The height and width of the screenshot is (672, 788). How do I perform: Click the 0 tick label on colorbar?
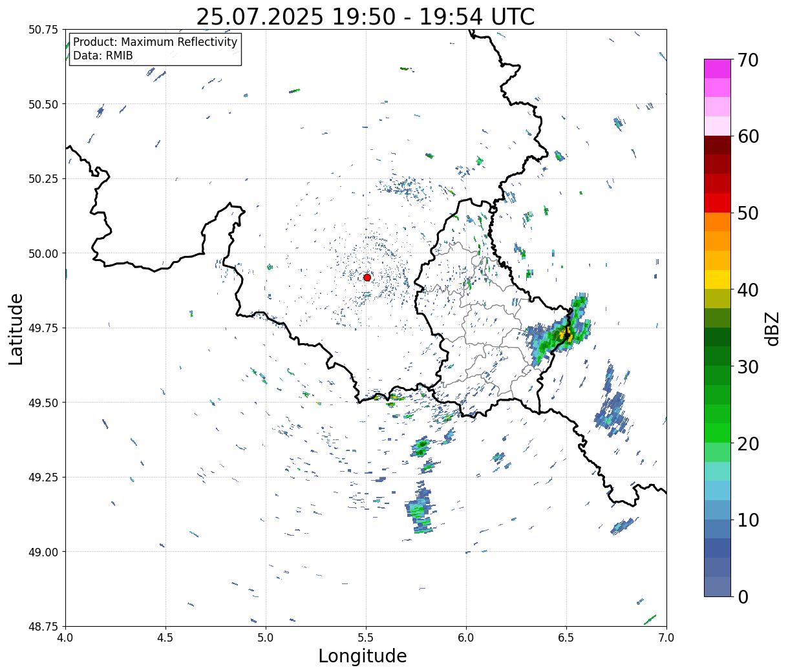point(743,596)
